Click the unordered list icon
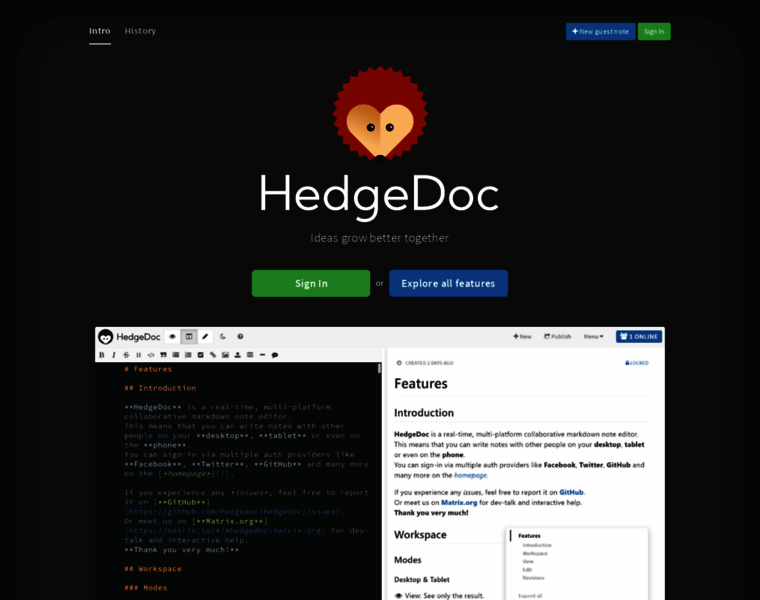The width and height of the screenshot is (760, 600). tap(176, 355)
